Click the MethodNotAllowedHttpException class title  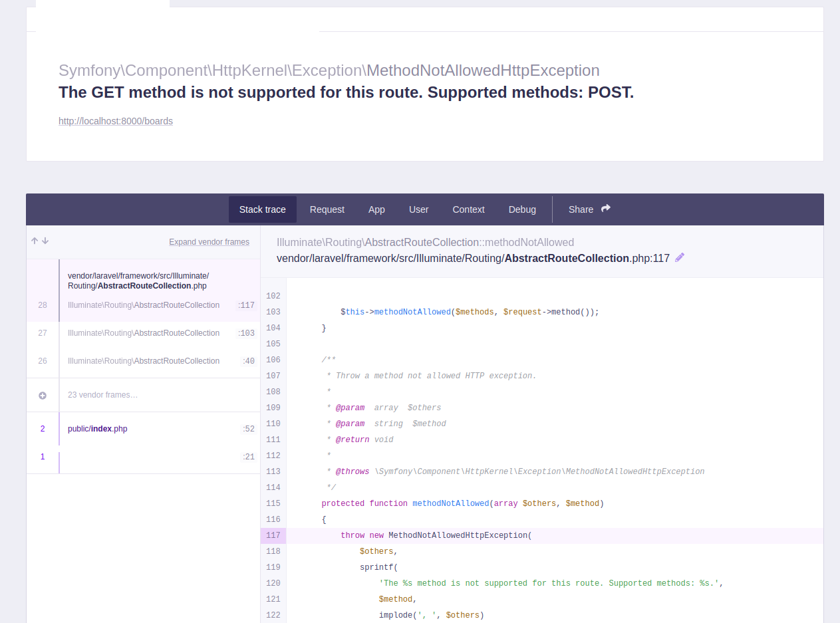[x=483, y=70]
